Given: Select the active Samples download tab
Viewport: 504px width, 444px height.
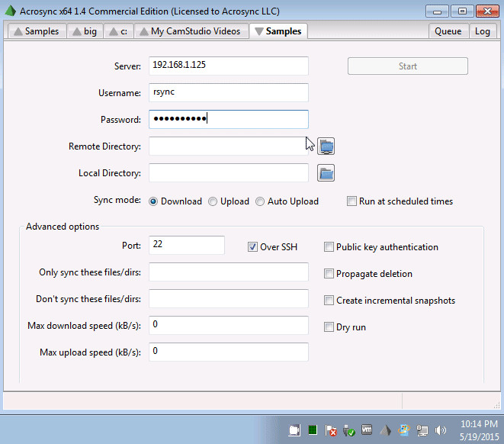Looking at the screenshot, I should click(x=278, y=31).
